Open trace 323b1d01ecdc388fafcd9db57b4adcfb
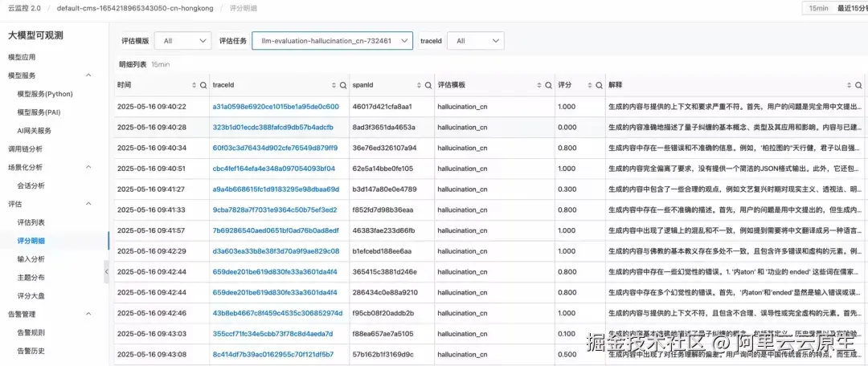 [x=273, y=127]
